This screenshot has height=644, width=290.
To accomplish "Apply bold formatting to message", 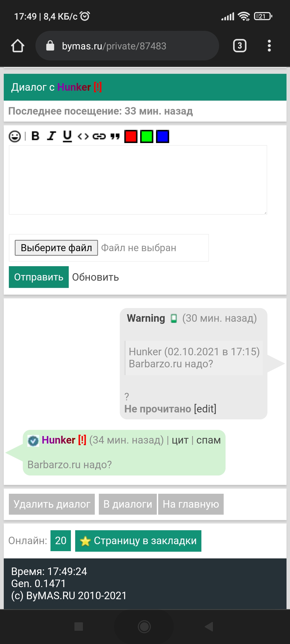I will point(35,136).
